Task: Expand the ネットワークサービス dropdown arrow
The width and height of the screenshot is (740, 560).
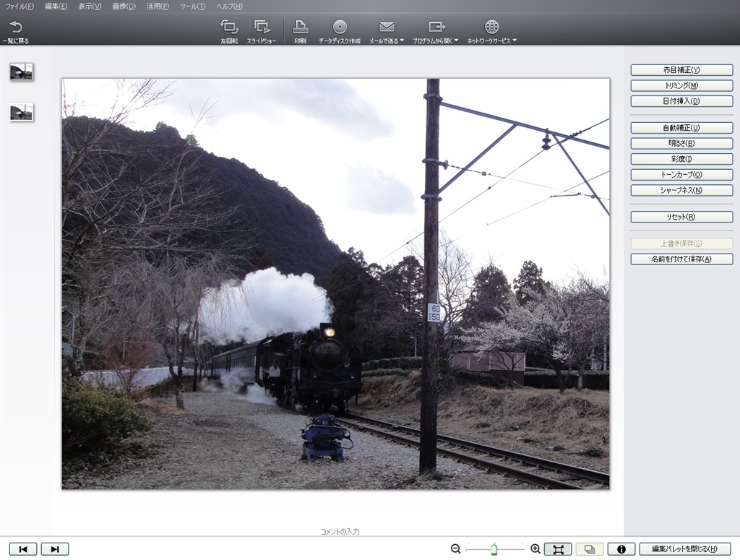Action: (x=515, y=40)
